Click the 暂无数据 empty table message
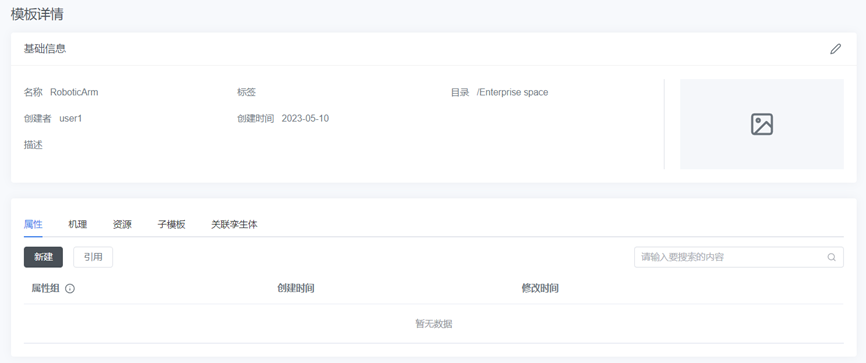 tap(434, 324)
